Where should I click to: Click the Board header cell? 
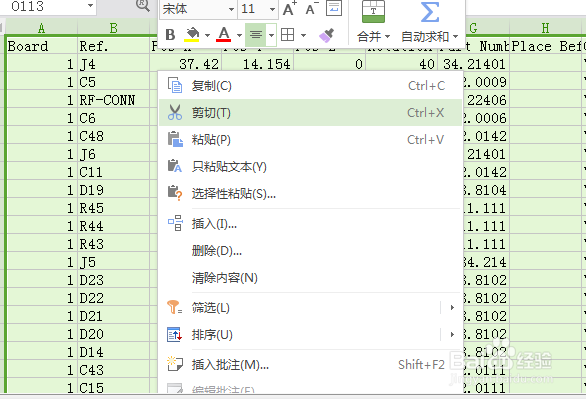click(x=41, y=46)
